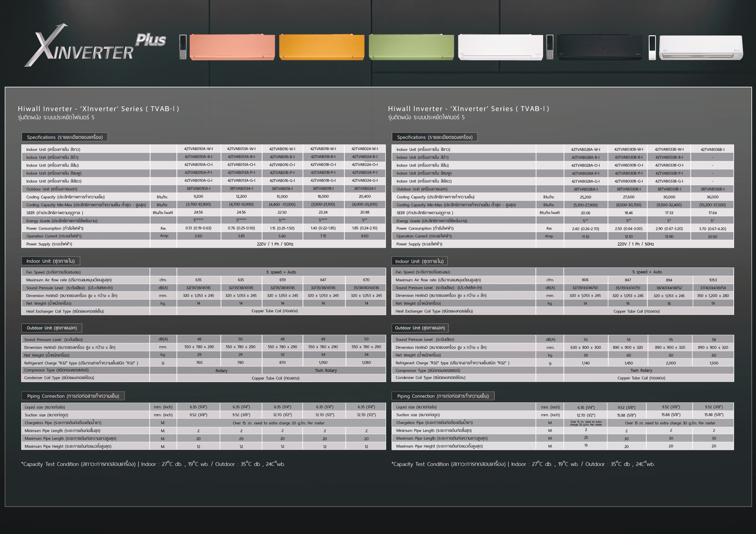
Task: Click outdoor sound level 58
Action: 714,339
